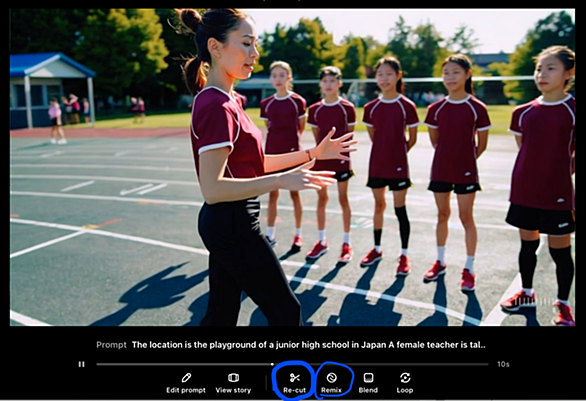Activate the Loop tool
Viewport: 586px width, 401px height.
(405, 383)
